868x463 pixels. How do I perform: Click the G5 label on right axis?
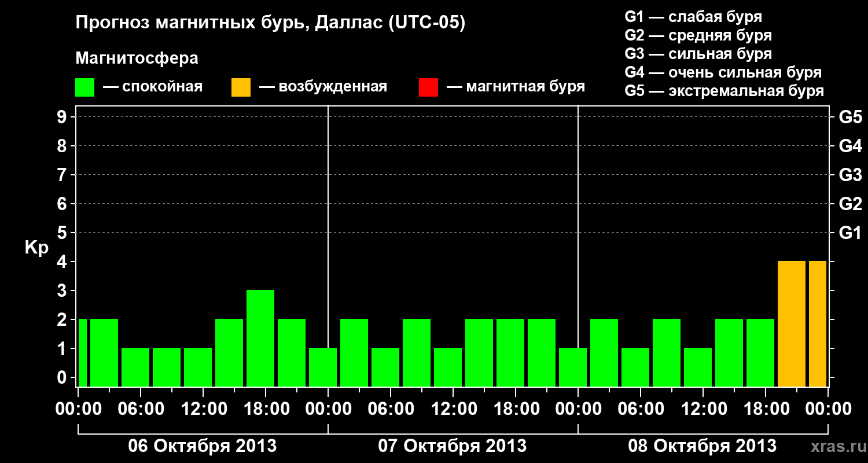pyautogui.click(x=850, y=117)
